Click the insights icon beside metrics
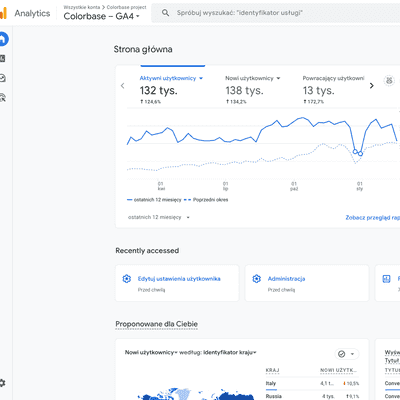This screenshot has height=400, width=400. click(x=389, y=81)
